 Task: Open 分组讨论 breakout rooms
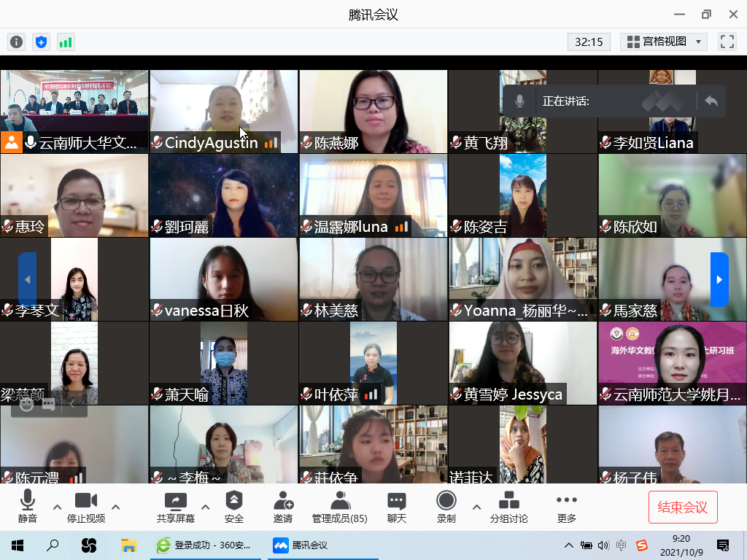[x=508, y=506]
